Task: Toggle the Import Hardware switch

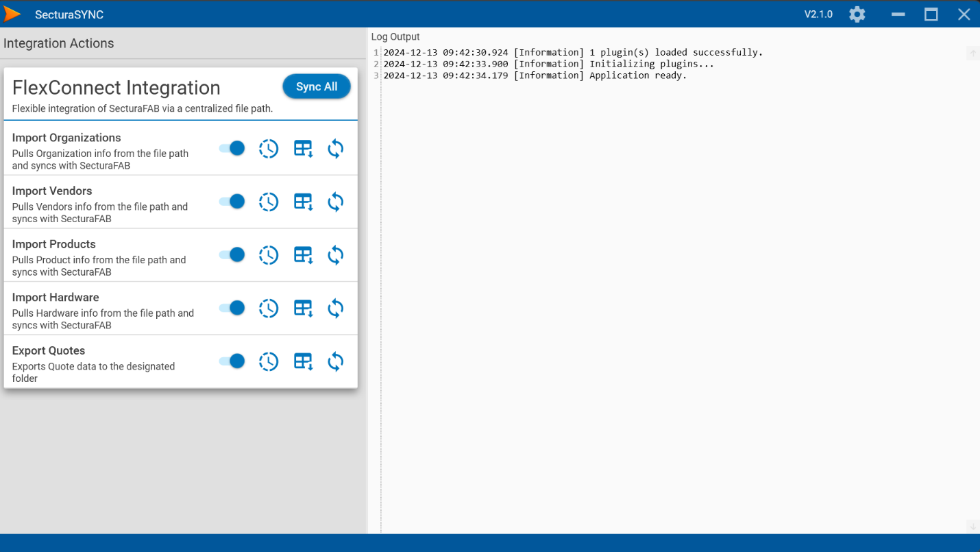Action: [232, 308]
